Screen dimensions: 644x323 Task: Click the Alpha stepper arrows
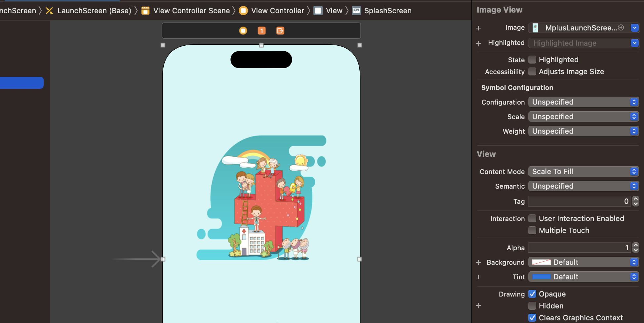tap(636, 248)
